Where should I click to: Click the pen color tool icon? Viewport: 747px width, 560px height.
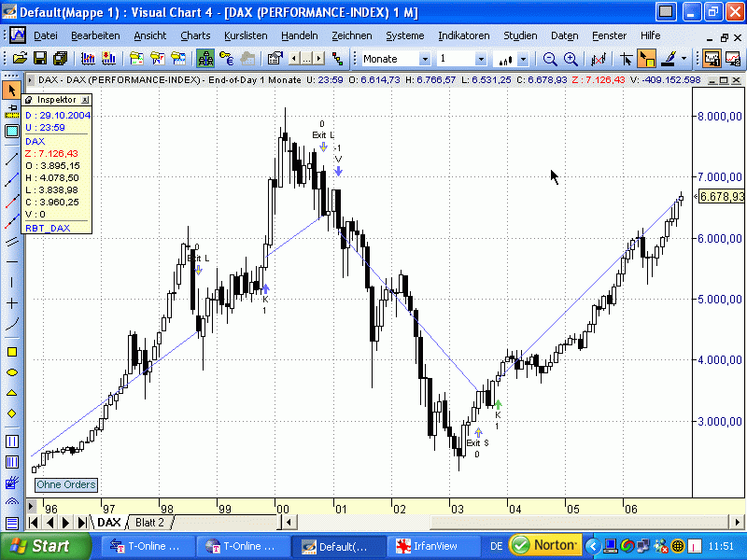pos(669,59)
